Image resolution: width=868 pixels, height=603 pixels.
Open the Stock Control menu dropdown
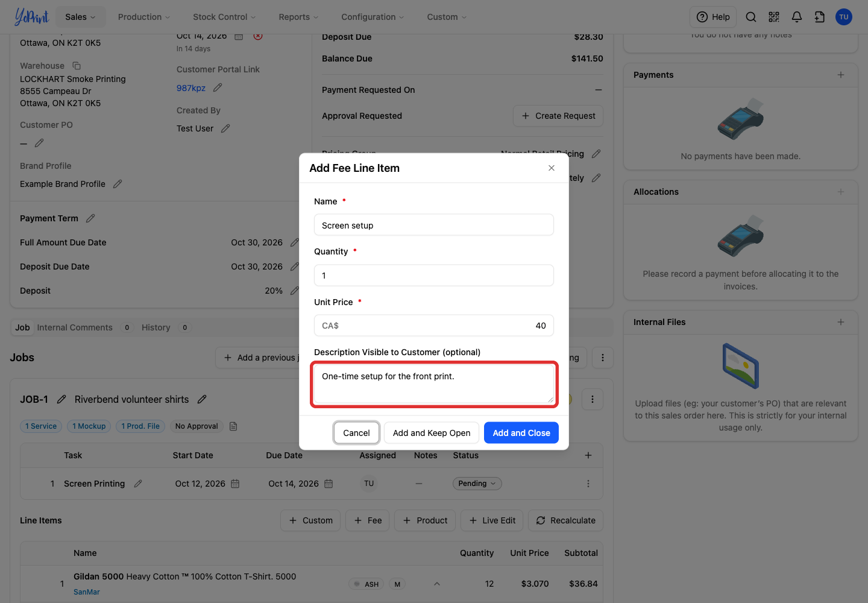click(x=224, y=17)
